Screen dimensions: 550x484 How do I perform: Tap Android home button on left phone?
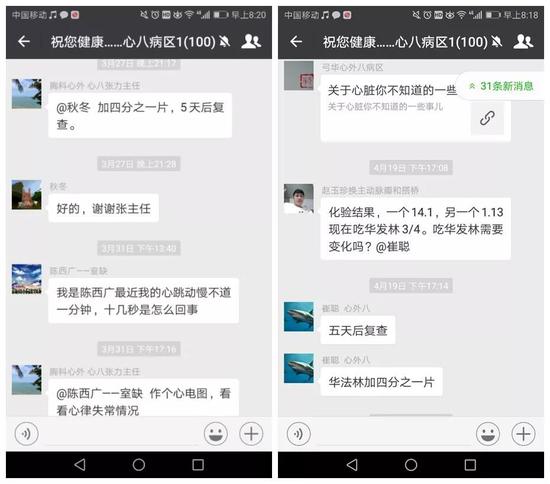[139, 465]
